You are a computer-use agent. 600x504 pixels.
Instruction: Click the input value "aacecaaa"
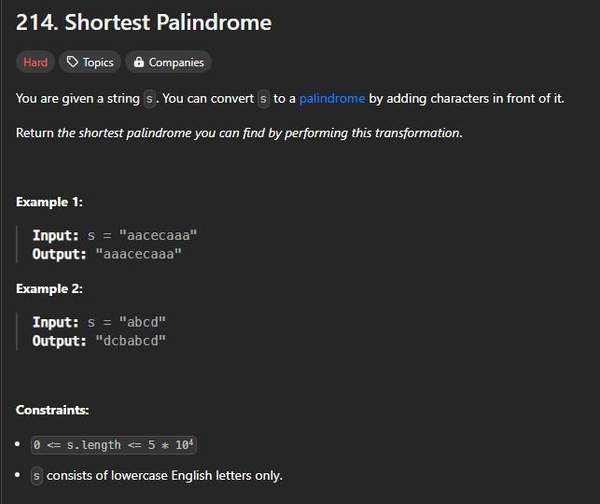pyautogui.click(x=159, y=235)
